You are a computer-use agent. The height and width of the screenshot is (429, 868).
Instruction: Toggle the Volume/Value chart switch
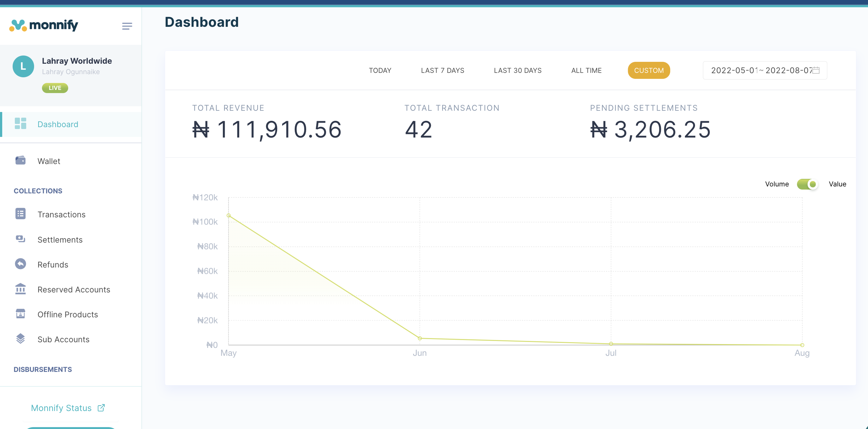(x=807, y=184)
